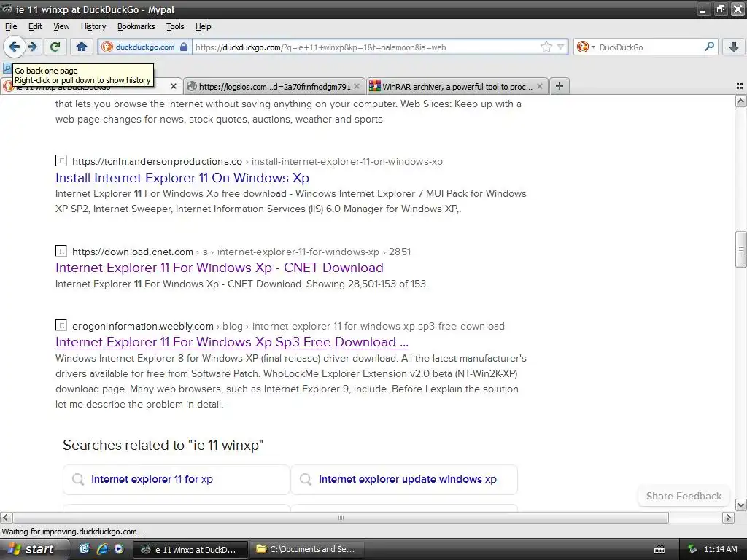Viewport: 747px width, 560px height.
Task: Click the Share Feedback button
Action: [x=684, y=496]
